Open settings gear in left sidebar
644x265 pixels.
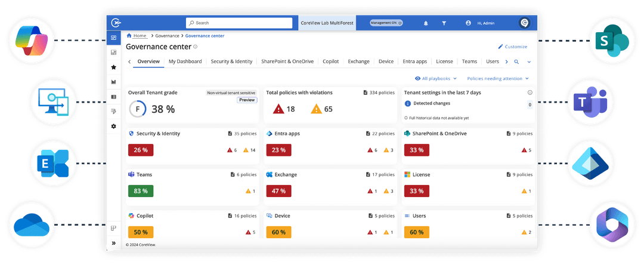pyautogui.click(x=114, y=126)
